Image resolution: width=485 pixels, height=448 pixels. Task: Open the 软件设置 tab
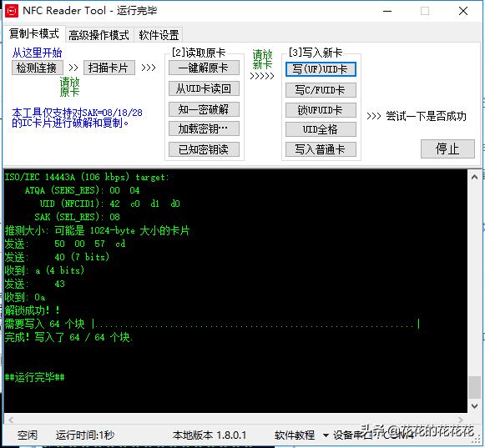[x=159, y=35]
